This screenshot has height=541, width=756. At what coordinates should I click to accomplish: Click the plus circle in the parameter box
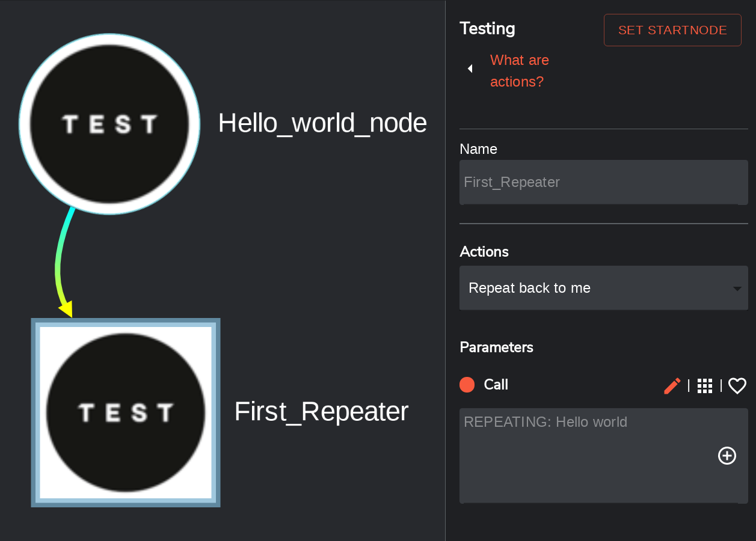tap(727, 456)
